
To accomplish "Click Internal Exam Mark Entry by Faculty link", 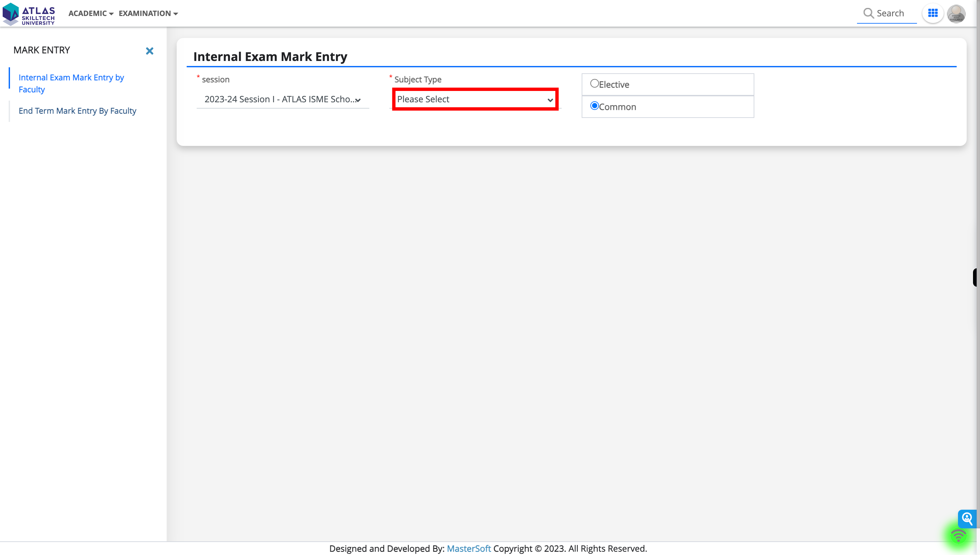I will [x=71, y=83].
